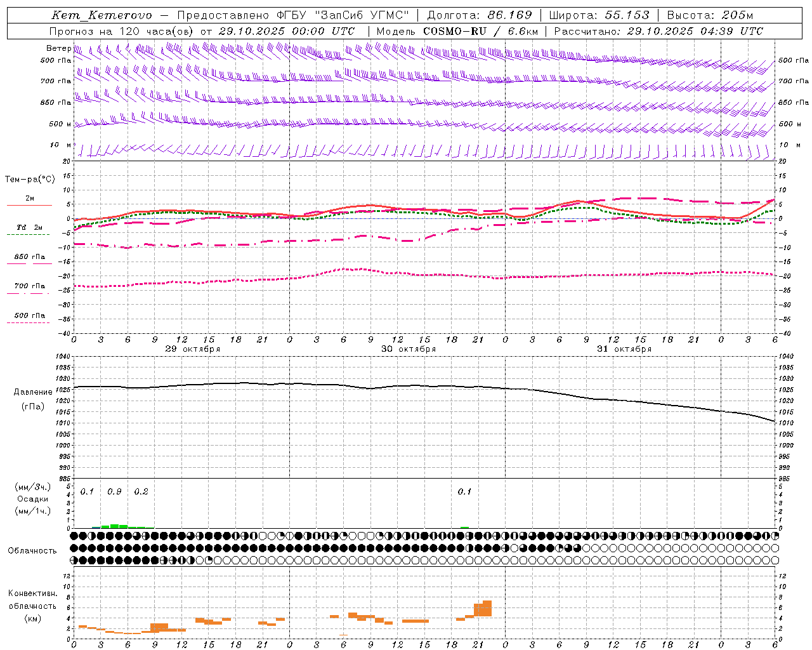Click the '(км)' unit under convective cloudiness
The height and width of the screenshot is (650, 812).
pos(33,618)
